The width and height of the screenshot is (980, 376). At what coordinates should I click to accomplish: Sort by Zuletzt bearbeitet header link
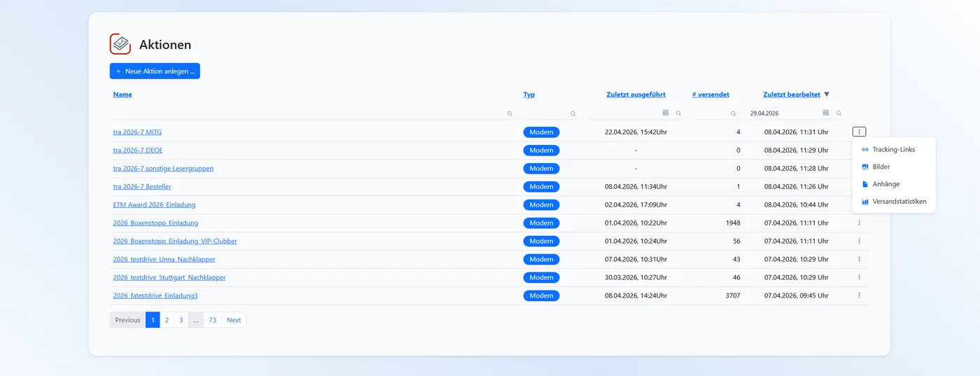pos(791,95)
